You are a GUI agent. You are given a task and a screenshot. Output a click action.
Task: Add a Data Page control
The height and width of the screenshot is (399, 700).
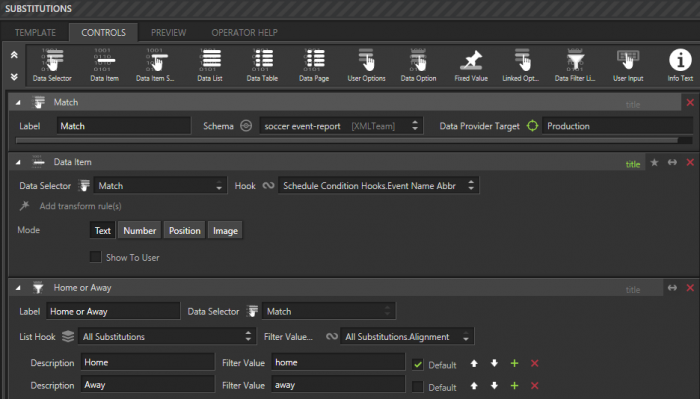[314, 65]
